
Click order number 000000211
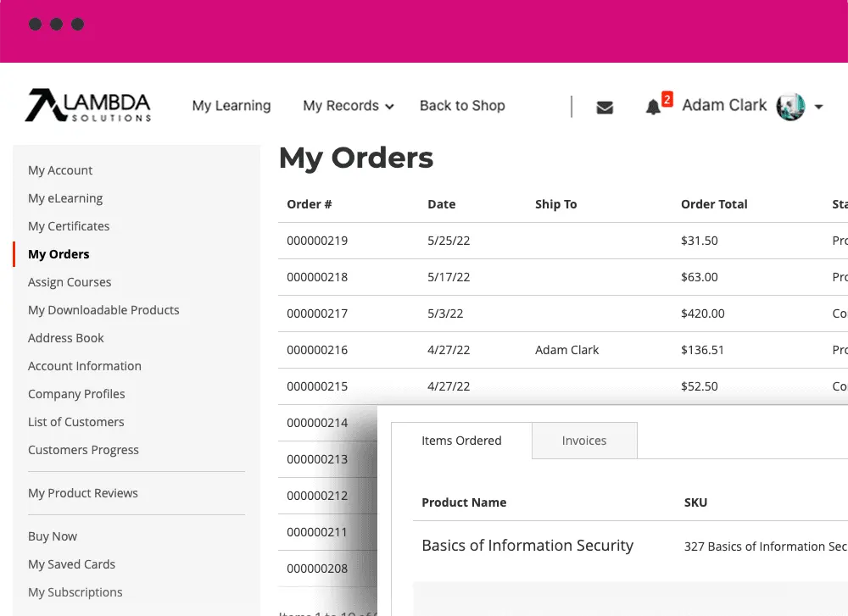click(x=317, y=533)
